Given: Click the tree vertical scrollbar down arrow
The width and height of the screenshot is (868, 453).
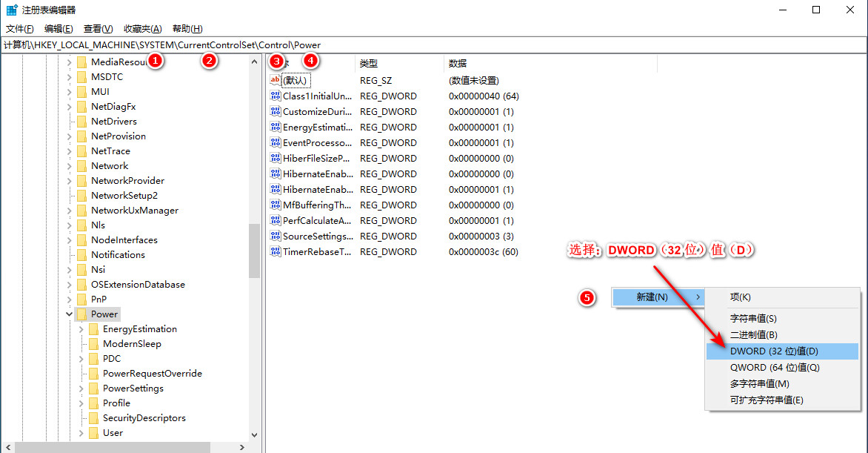Looking at the screenshot, I should [x=254, y=435].
